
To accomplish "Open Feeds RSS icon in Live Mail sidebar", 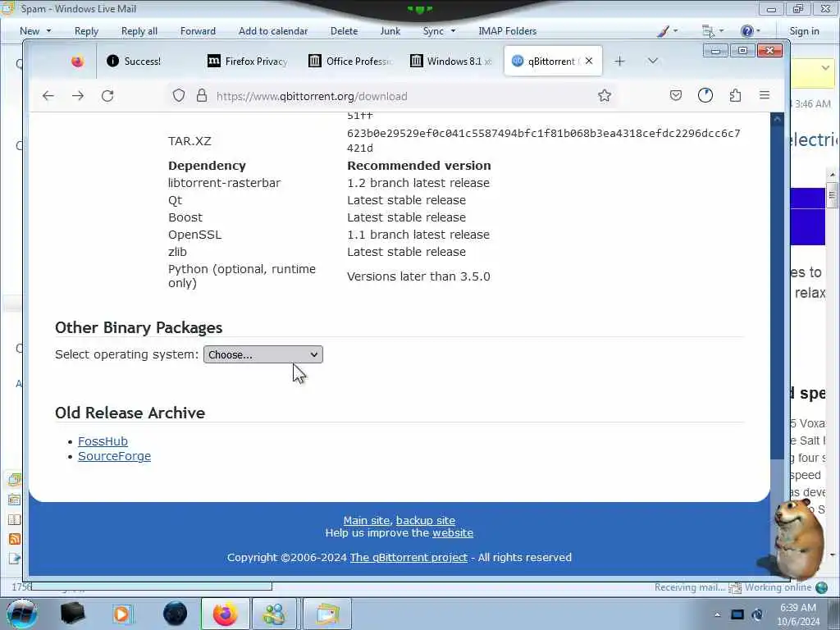I will tap(15, 539).
